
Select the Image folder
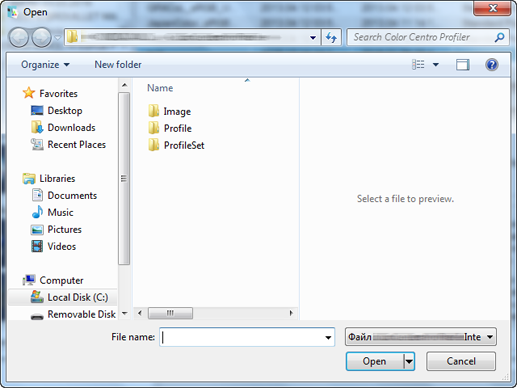(x=177, y=111)
